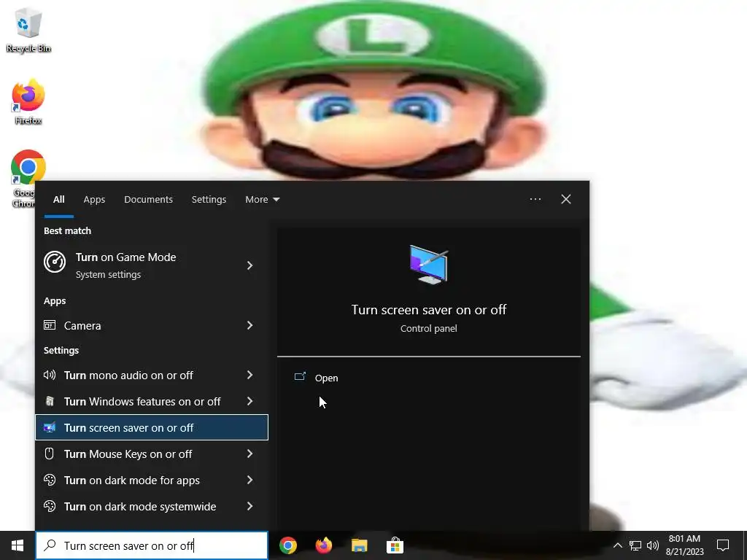Click the search magnifier icon in taskbar
The width and height of the screenshot is (747, 560).
50,545
